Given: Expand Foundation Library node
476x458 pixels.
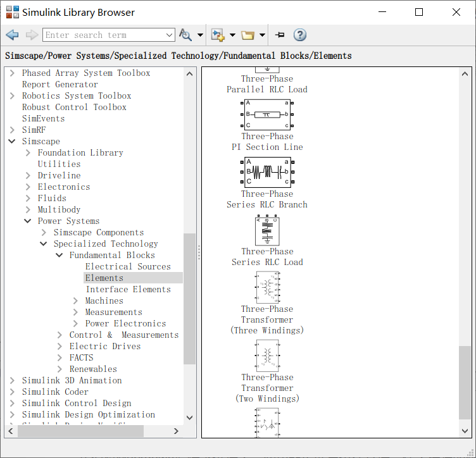Looking at the screenshot, I should coord(28,152).
